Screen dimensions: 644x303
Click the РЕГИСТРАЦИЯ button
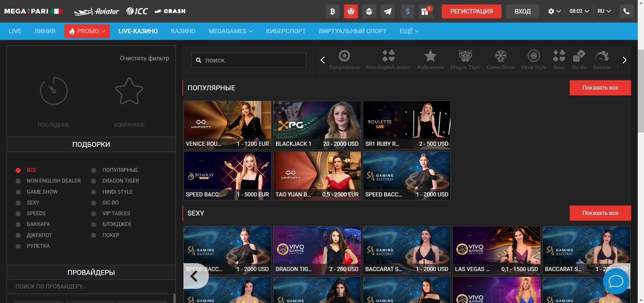(472, 11)
